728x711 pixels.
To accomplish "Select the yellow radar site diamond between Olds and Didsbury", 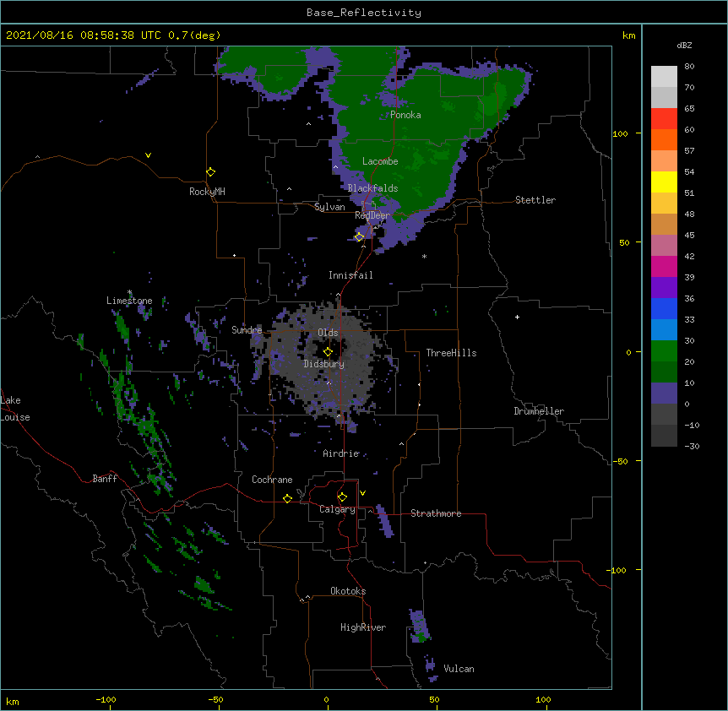I will [328, 352].
